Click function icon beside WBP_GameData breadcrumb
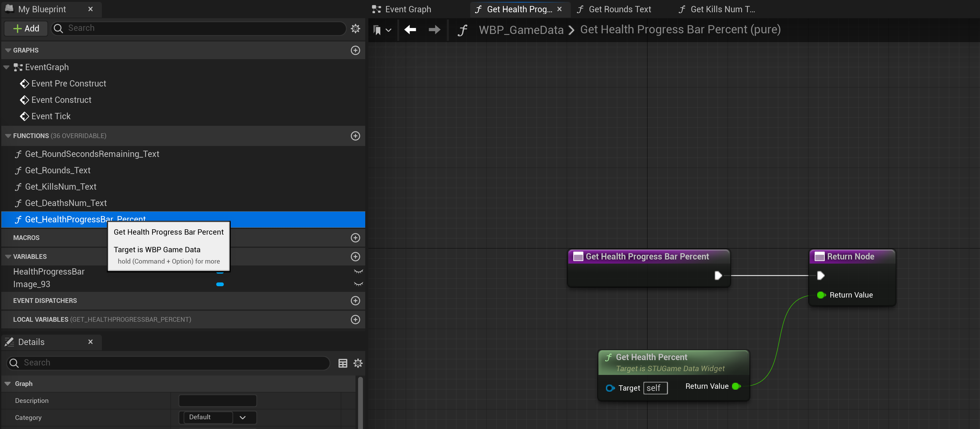Screen dimensions: 980x429 (x=462, y=30)
